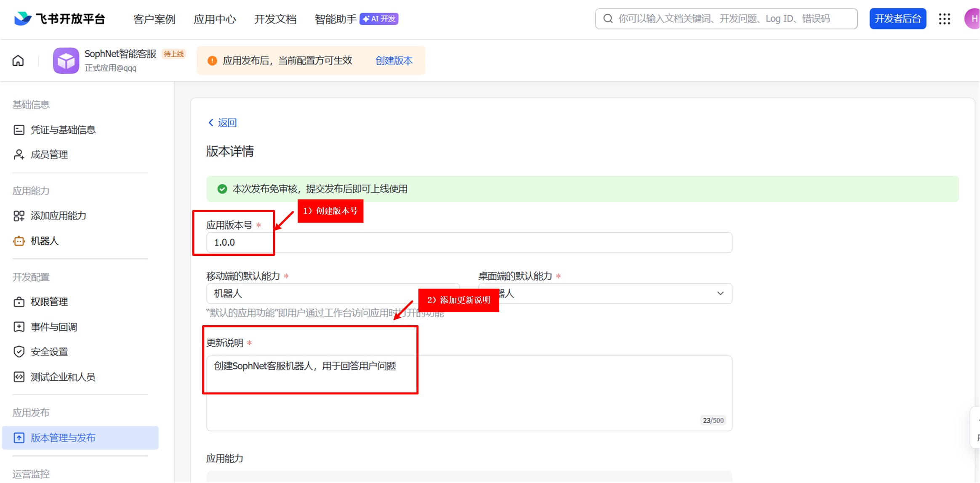Focus the 应用版本号 input field
The width and height of the screenshot is (980, 483).
tap(469, 242)
